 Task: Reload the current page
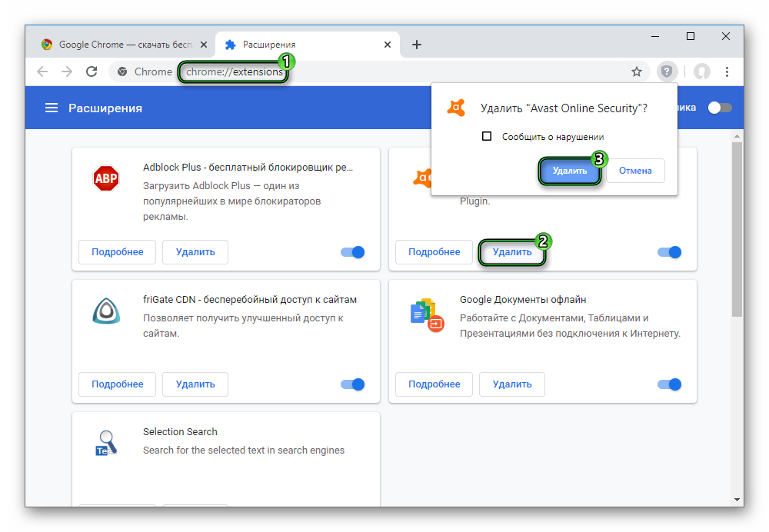pyautogui.click(x=92, y=71)
